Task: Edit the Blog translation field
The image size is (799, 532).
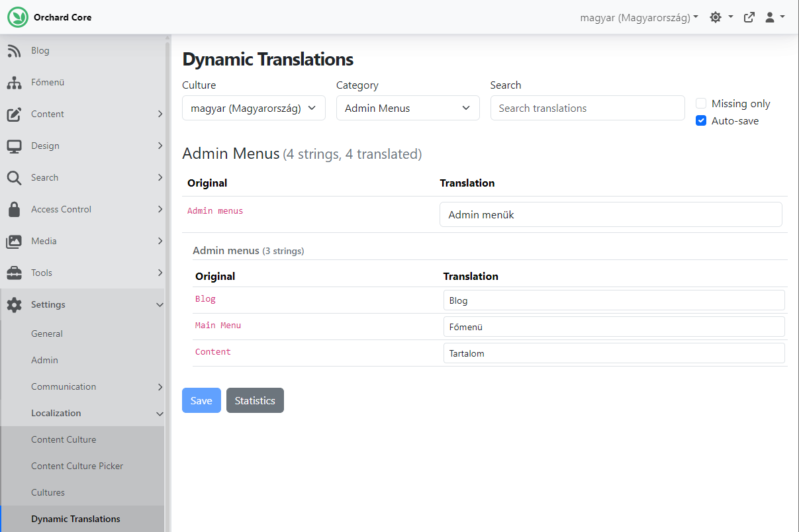Action: tap(614, 300)
